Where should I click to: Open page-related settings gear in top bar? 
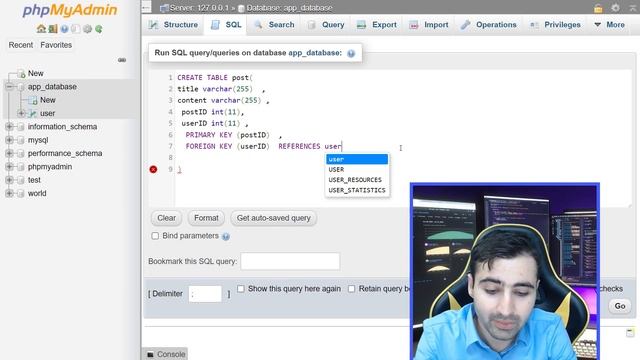pos(615,7)
